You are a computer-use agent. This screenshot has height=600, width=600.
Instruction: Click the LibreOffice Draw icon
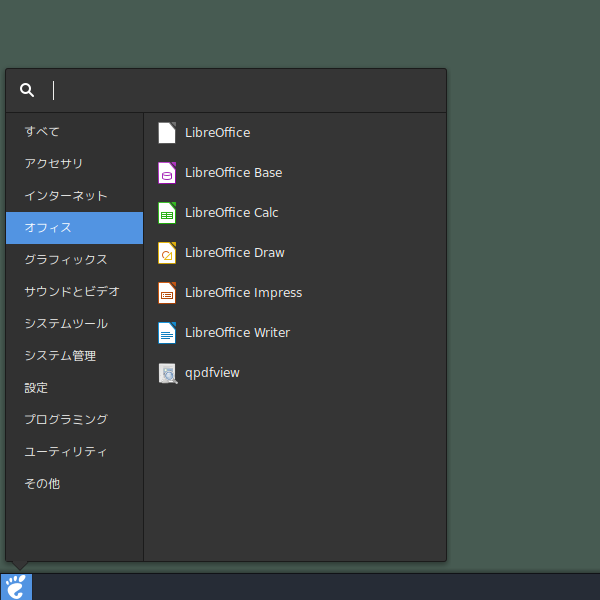[167, 253]
